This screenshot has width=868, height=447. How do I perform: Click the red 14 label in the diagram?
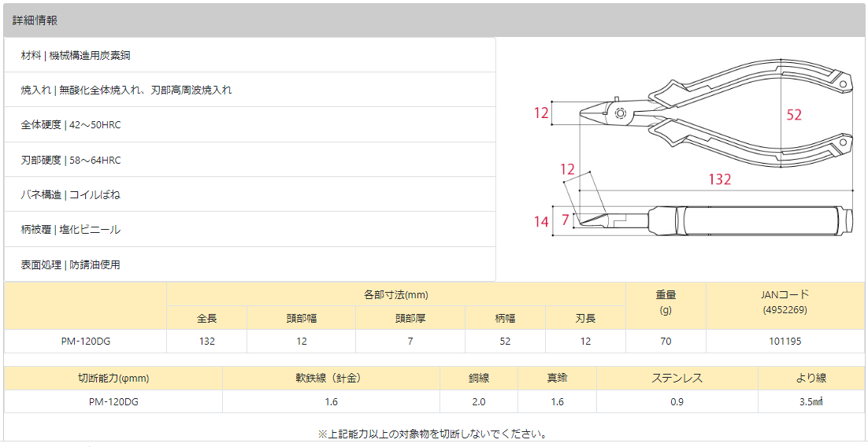click(x=541, y=222)
